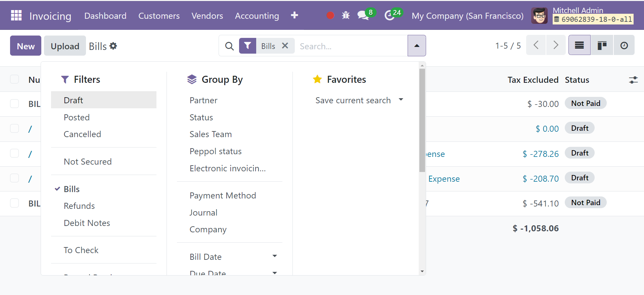The width and height of the screenshot is (644, 295).
Task: Open the Accounting menu
Action: click(x=257, y=16)
